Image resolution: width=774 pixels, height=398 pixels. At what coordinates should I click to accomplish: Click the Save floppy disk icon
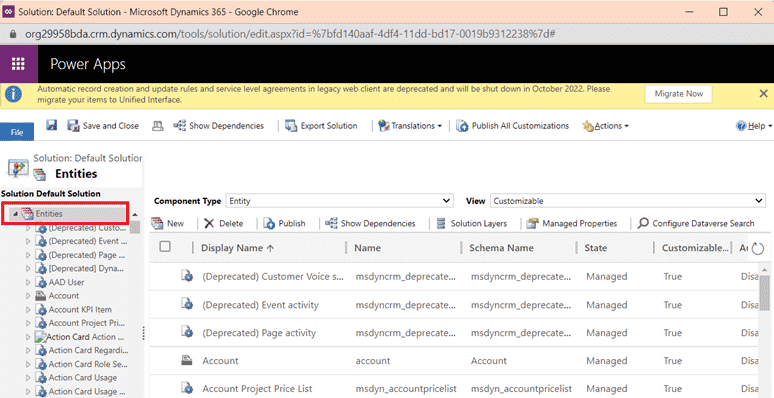(x=52, y=125)
